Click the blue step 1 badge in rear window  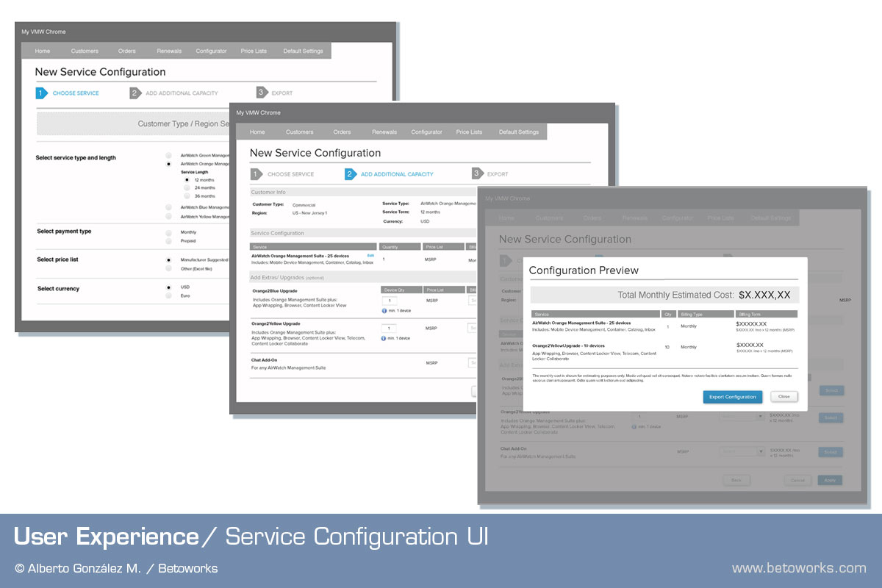coord(41,93)
